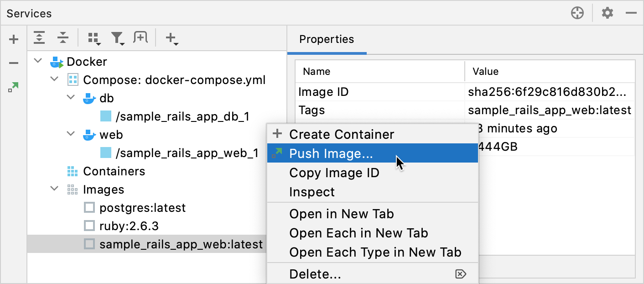The width and height of the screenshot is (644, 284).
Task: Select the green open-in-editor arrow icon
Action: click(13, 86)
